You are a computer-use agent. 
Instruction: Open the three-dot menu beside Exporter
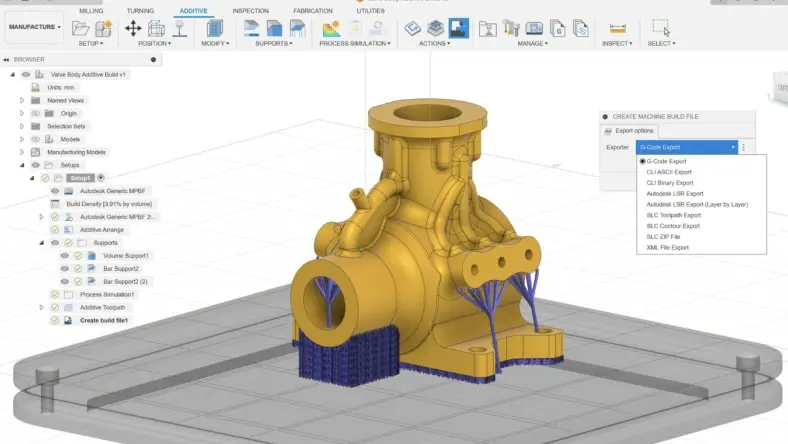coord(744,147)
